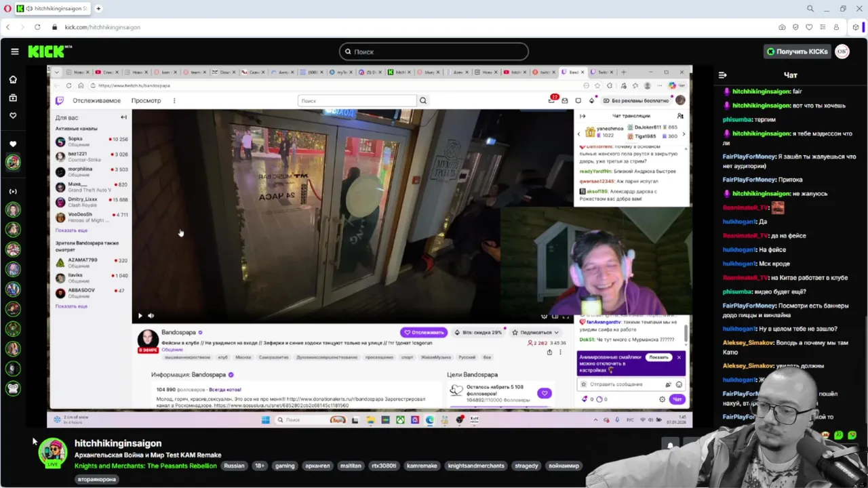Open the bottom-most sidebar channel avatar
Image resolution: width=868 pixels, height=488 pixels.
(x=13, y=388)
